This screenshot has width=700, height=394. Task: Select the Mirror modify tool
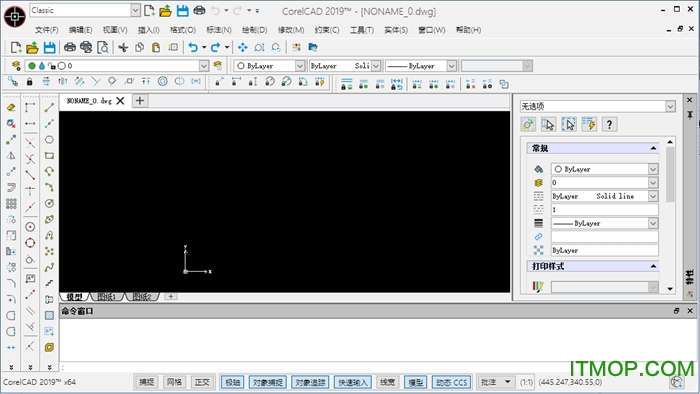[11, 156]
